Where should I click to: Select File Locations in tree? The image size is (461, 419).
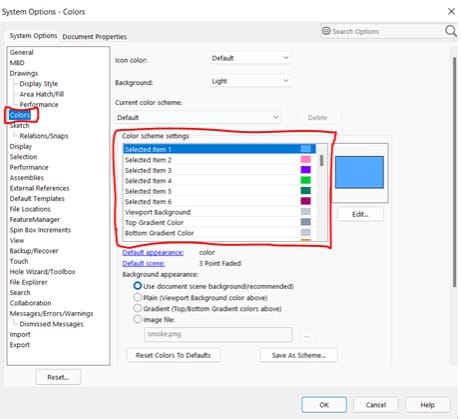30,209
